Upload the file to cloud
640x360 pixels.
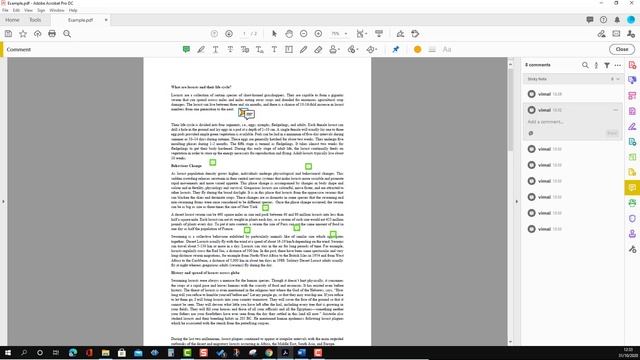(x=38, y=34)
